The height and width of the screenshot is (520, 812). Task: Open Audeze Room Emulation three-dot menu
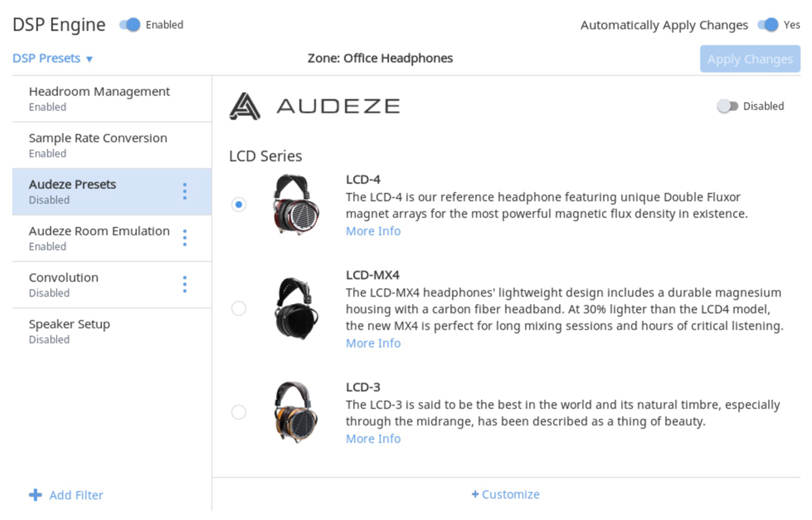click(185, 238)
